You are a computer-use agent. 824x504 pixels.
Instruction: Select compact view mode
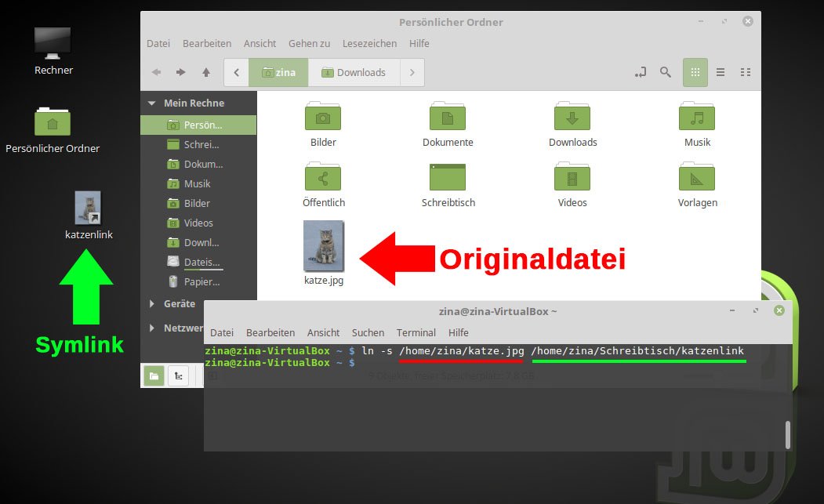[746, 71]
